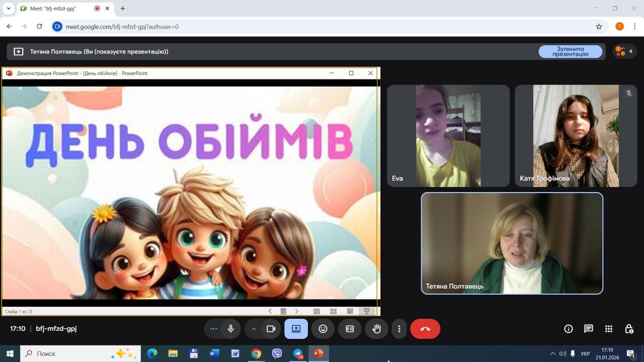Viewport: 644px width, 362px height.
Task: Toggle the microphone in Meet controls
Action: 230,329
